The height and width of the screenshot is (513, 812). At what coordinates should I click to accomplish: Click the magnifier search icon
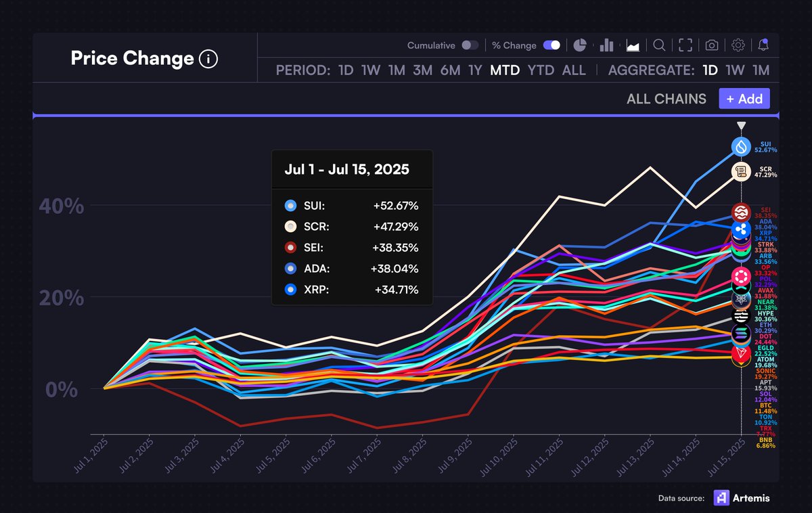click(659, 45)
